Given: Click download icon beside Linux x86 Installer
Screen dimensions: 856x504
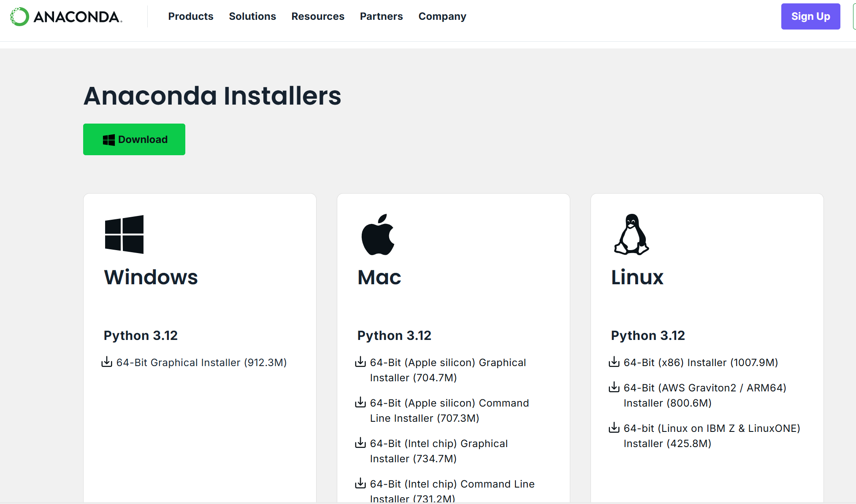Looking at the screenshot, I should [614, 362].
